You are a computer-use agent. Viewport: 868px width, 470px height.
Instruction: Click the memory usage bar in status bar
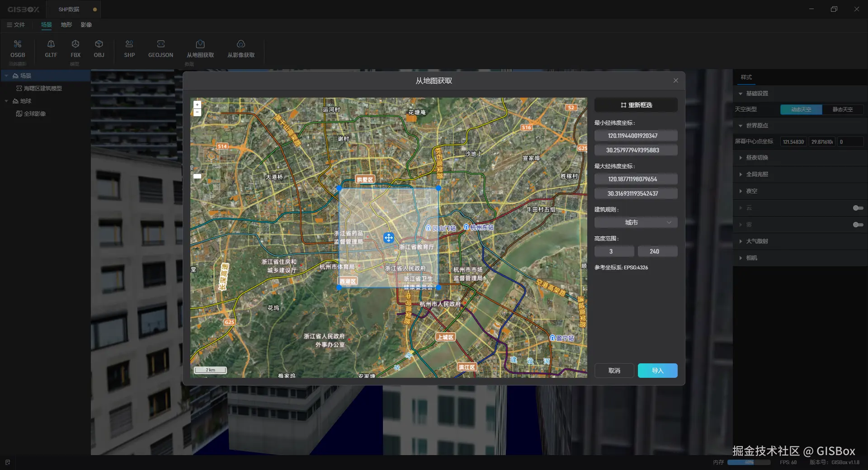tap(749, 462)
